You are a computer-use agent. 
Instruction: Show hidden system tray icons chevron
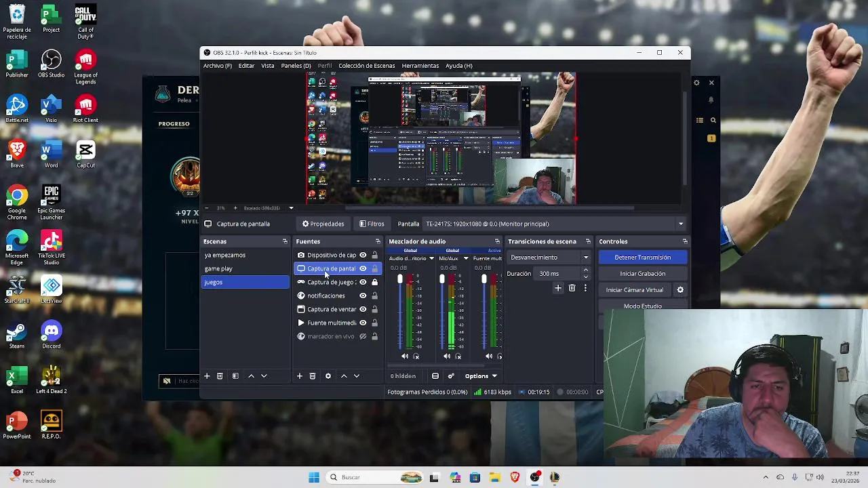tap(766, 477)
